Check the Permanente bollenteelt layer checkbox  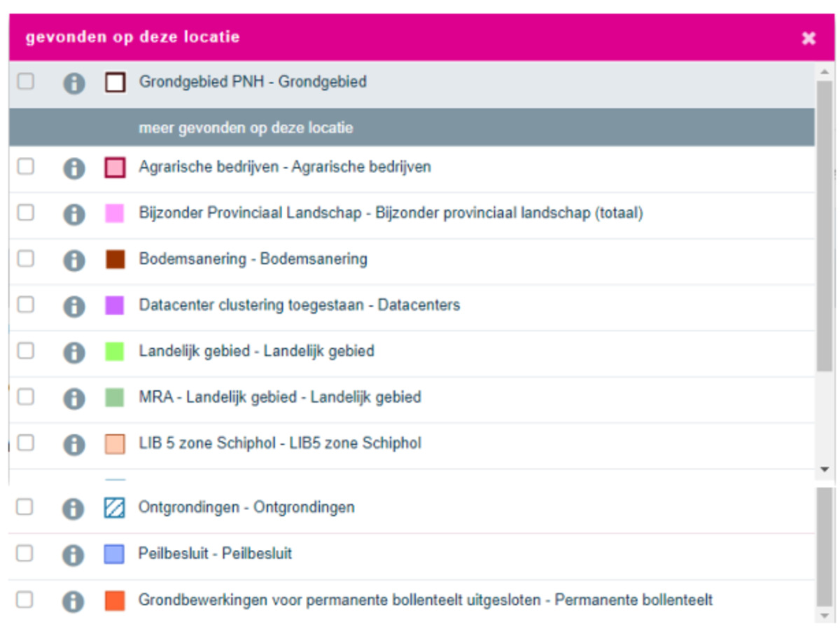(24, 600)
